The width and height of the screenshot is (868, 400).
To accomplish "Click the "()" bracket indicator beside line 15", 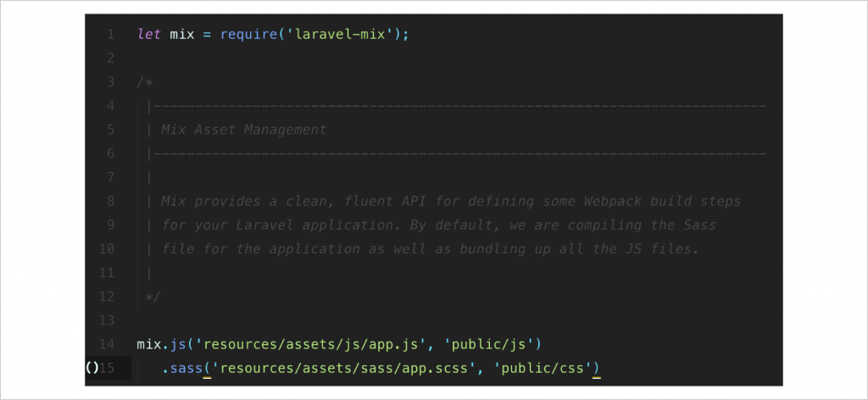I will [x=92, y=367].
